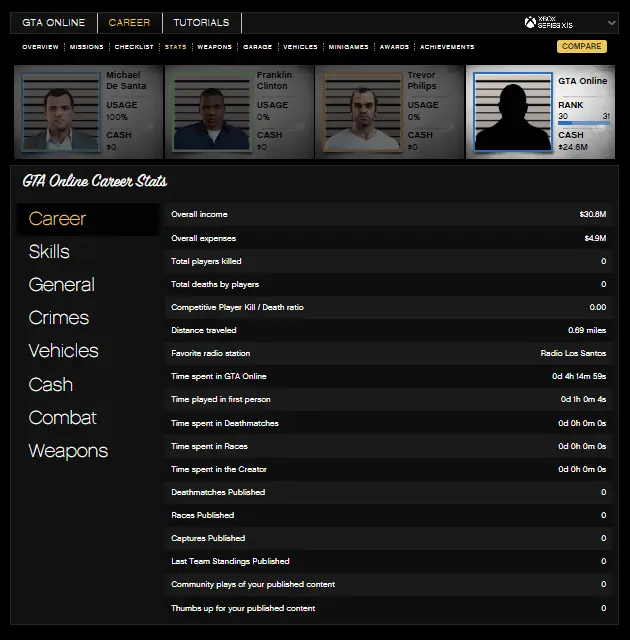Open the MISSIONS sub-menu
630x640 pixels.
tap(87, 47)
